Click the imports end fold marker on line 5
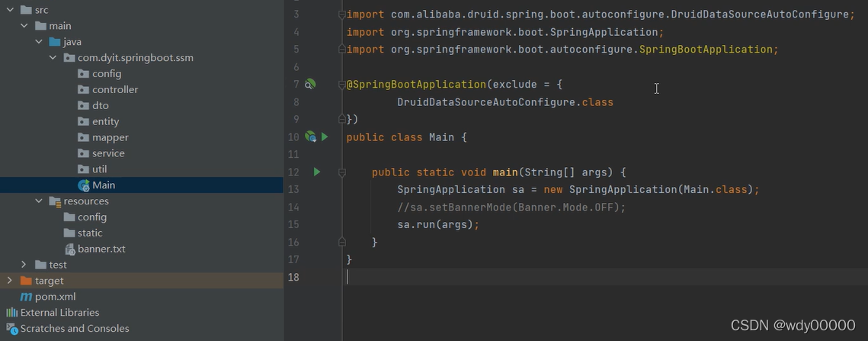Viewport: 868px width, 341px height. coord(342,50)
